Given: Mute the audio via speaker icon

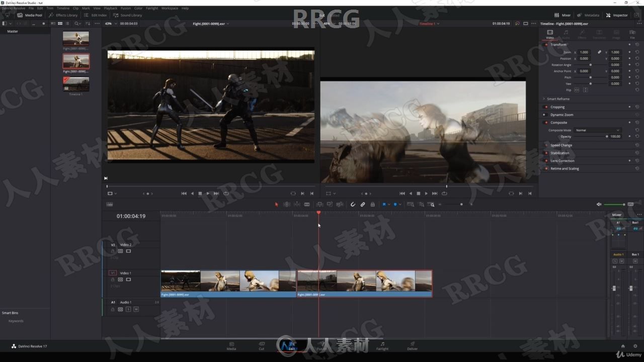Looking at the screenshot, I should point(599,204).
